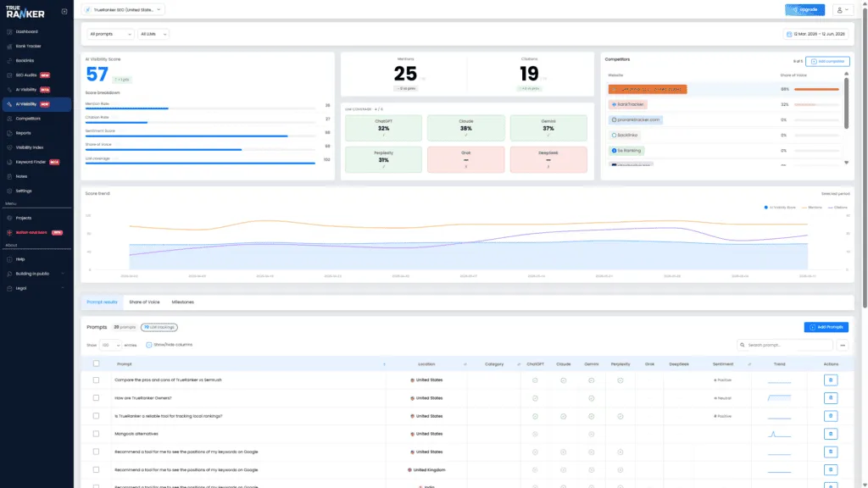This screenshot has width=868, height=488.
Task: Check the Recommend a tool United States row
Action: 97,452
